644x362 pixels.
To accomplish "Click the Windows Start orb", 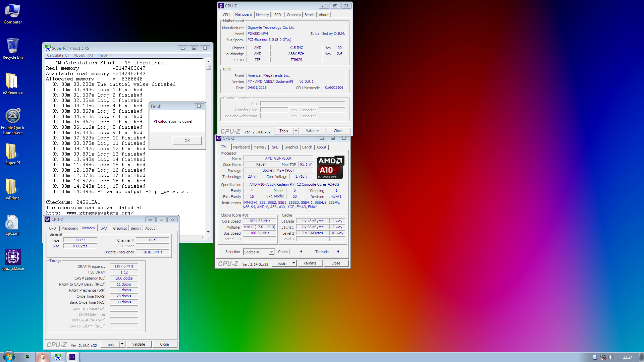I will click(x=9, y=357).
